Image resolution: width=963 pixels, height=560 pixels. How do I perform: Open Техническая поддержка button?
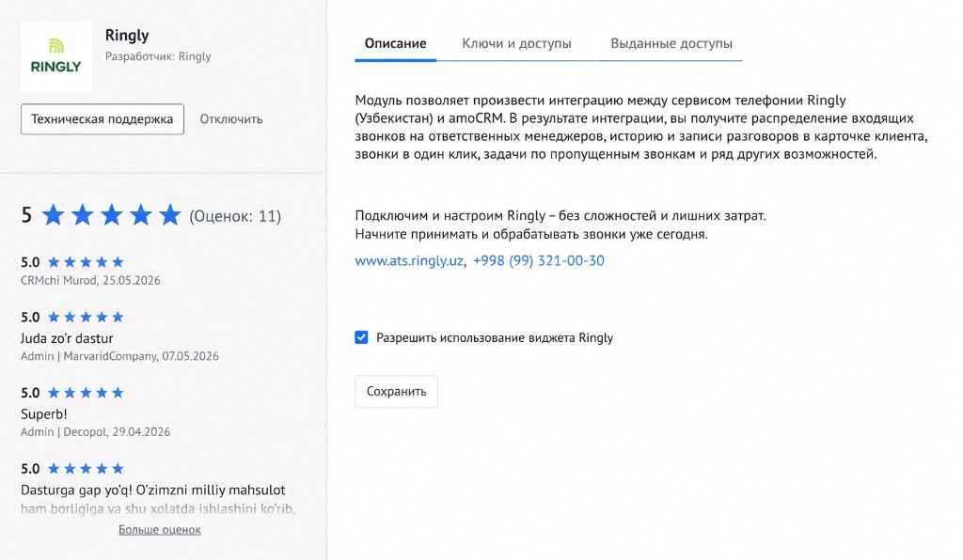pos(102,119)
